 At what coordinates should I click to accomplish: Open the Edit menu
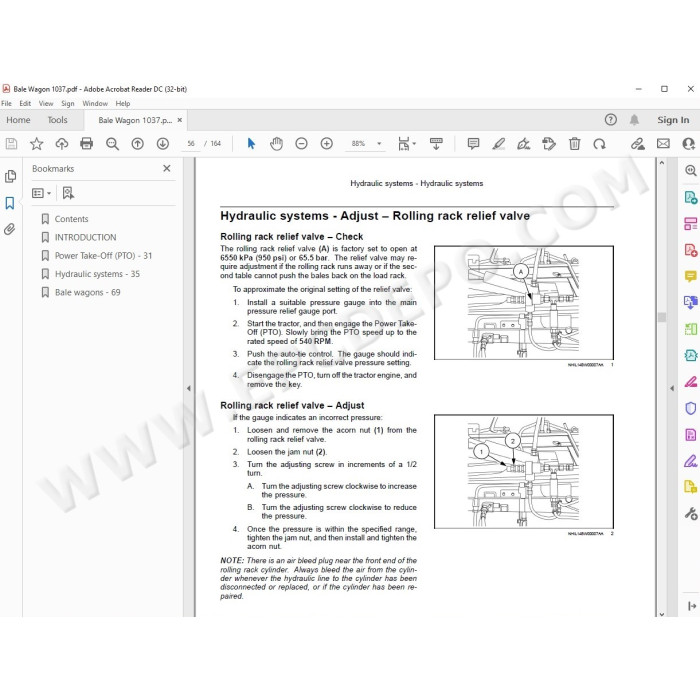tap(25, 104)
